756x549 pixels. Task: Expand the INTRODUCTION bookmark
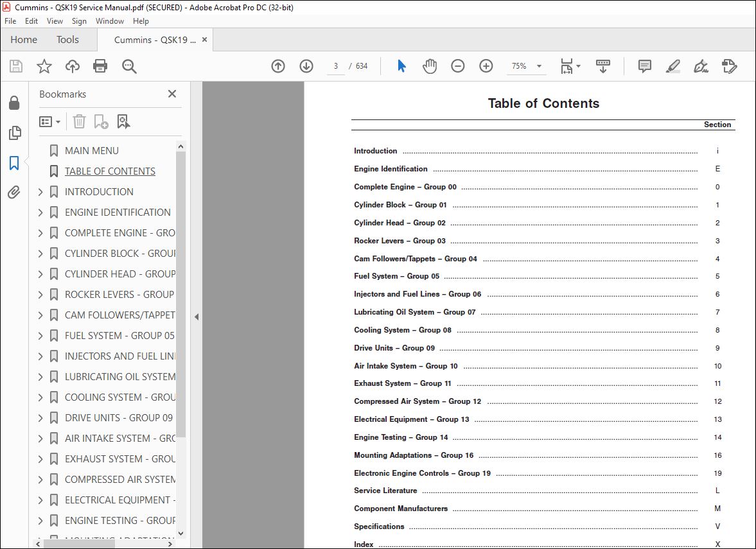point(40,192)
